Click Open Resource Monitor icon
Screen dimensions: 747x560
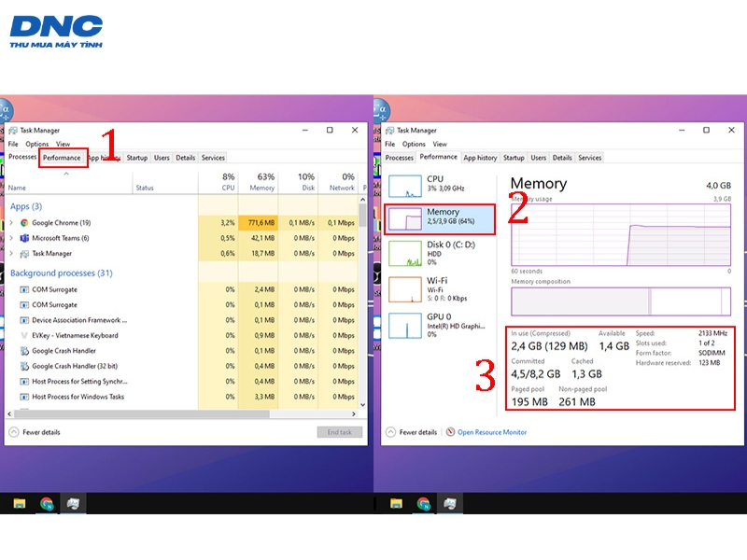click(x=450, y=432)
